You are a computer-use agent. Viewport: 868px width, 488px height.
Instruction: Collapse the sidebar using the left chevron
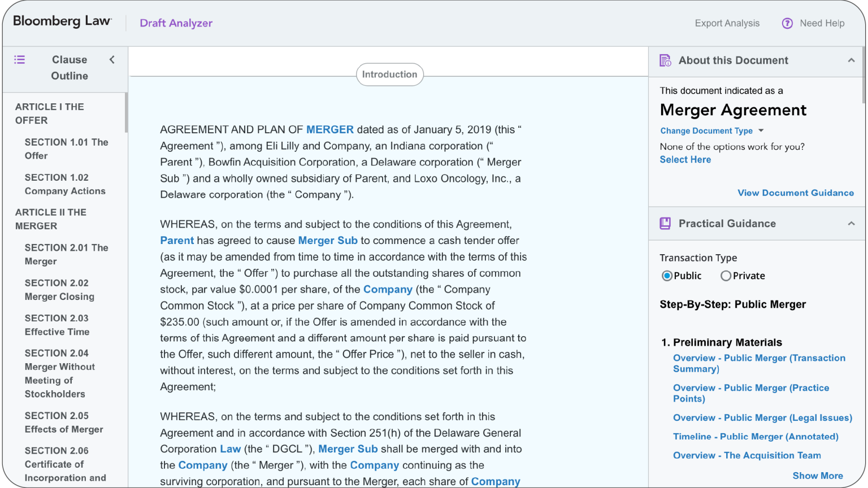tap(112, 59)
